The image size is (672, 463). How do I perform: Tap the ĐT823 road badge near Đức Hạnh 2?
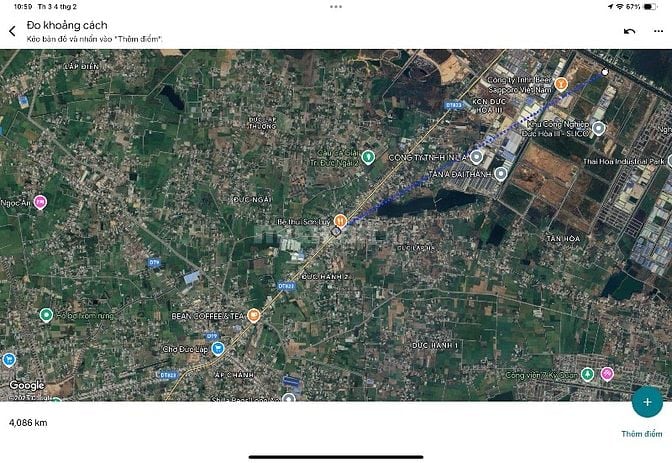(286, 286)
